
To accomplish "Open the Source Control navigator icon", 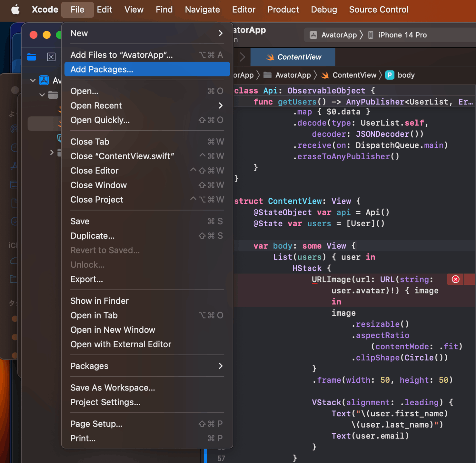I will click(51, 57).
